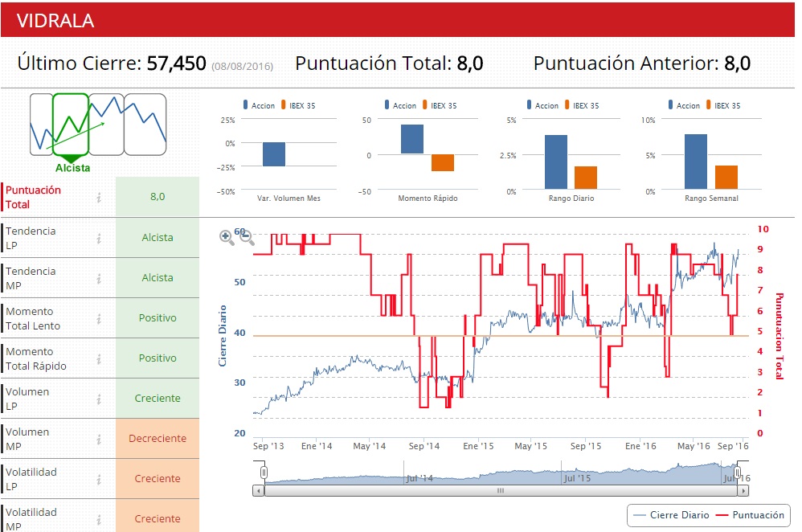Image resolution: width=802 pixels, height=532 pixels.
Task: Click the Cierre Diario axis title
Action: point(222,336)
